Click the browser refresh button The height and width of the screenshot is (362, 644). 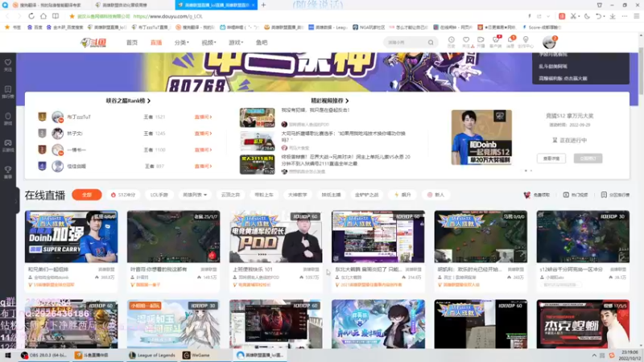coord(31,16)
